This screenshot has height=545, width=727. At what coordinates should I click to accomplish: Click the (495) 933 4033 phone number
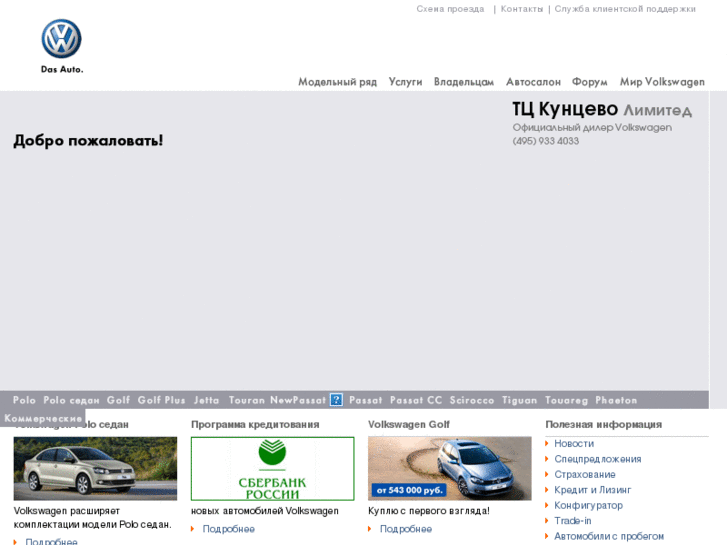tap(546, 141)
